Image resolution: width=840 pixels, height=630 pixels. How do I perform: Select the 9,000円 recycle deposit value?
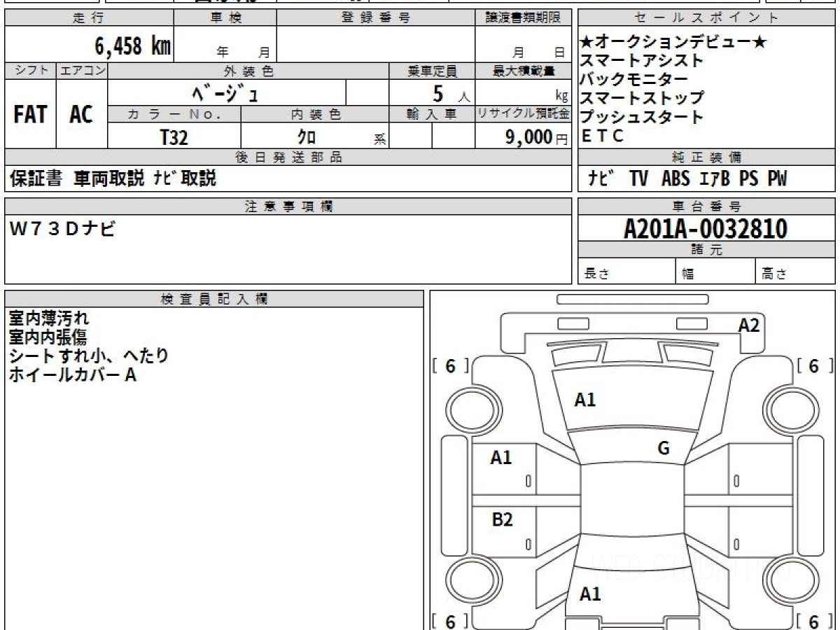pyautogui.click(x=537, y=137)
